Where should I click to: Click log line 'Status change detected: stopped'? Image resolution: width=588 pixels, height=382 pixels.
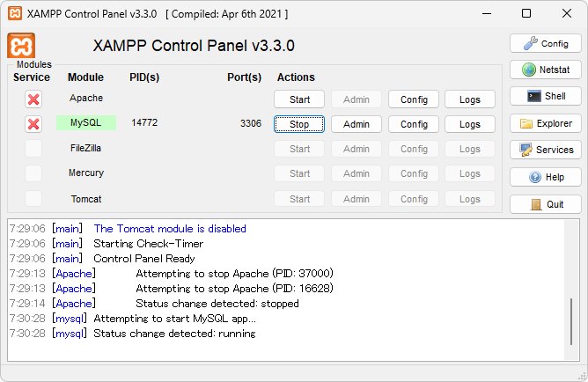click(217, 304)
